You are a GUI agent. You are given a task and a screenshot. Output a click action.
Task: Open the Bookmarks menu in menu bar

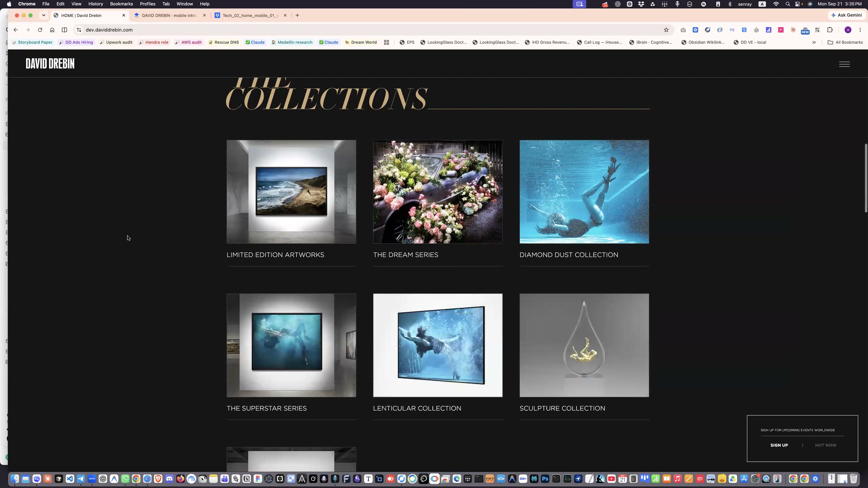[121, 4]
